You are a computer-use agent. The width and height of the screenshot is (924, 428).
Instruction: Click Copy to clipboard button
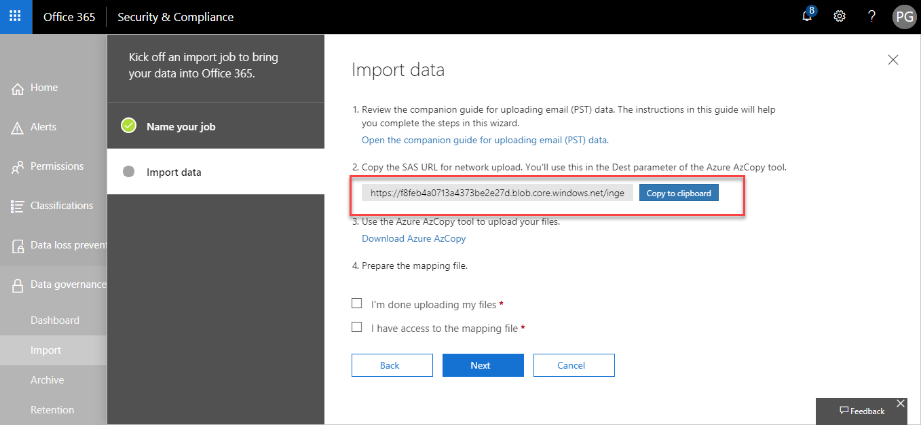pyautogui.click(x=679, y=193)
